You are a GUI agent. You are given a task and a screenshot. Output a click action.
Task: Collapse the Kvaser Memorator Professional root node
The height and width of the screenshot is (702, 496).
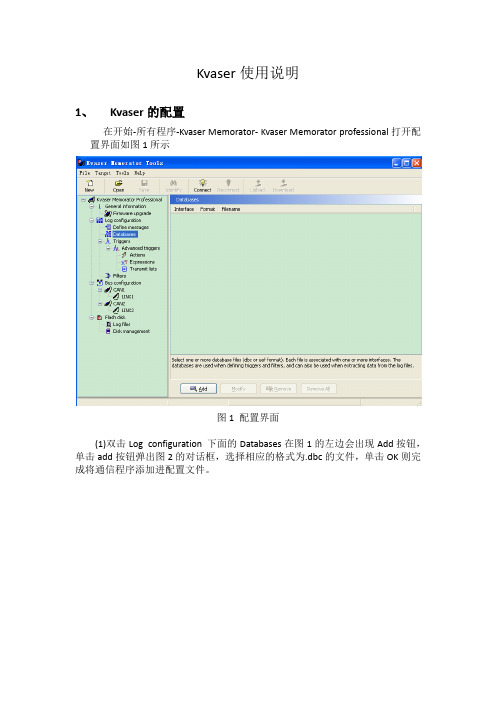tap(83, 200)
